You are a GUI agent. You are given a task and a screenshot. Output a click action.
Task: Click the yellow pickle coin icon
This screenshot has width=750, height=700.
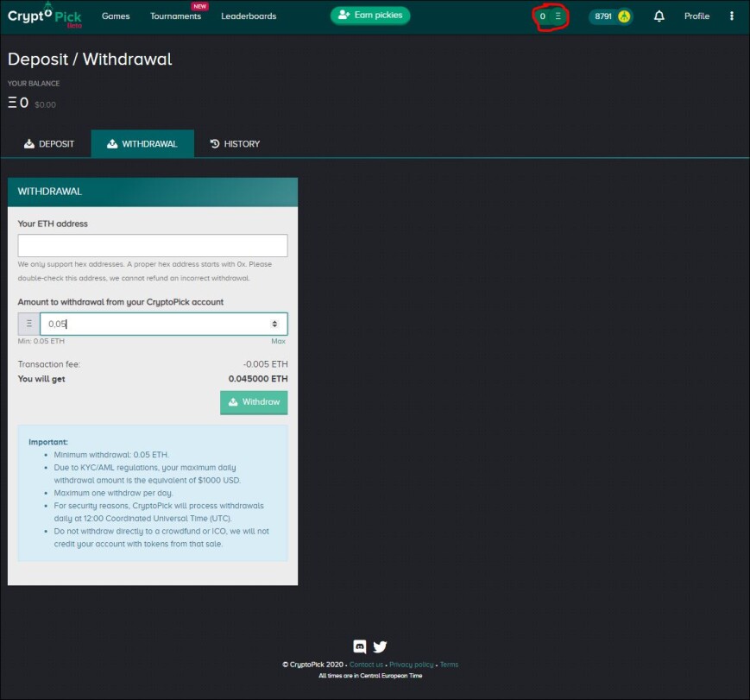click(x=624, y=16)
